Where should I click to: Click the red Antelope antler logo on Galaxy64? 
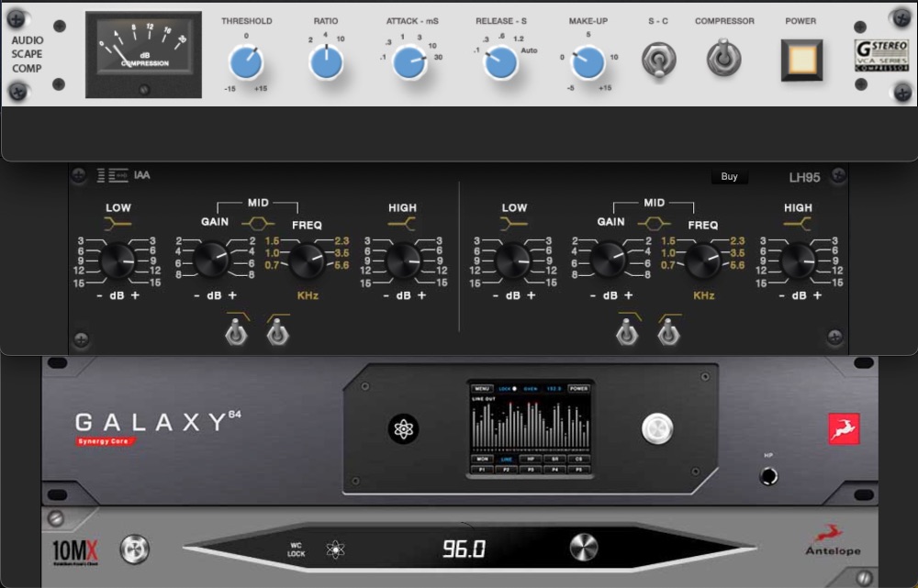pyautogui.click(x=843, y=427)
